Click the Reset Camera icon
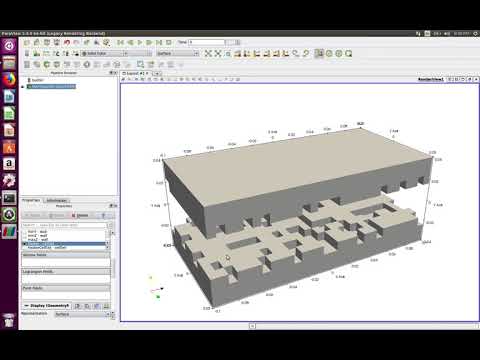The width and height of the screenshot is (480, 360). click(208, 53)
